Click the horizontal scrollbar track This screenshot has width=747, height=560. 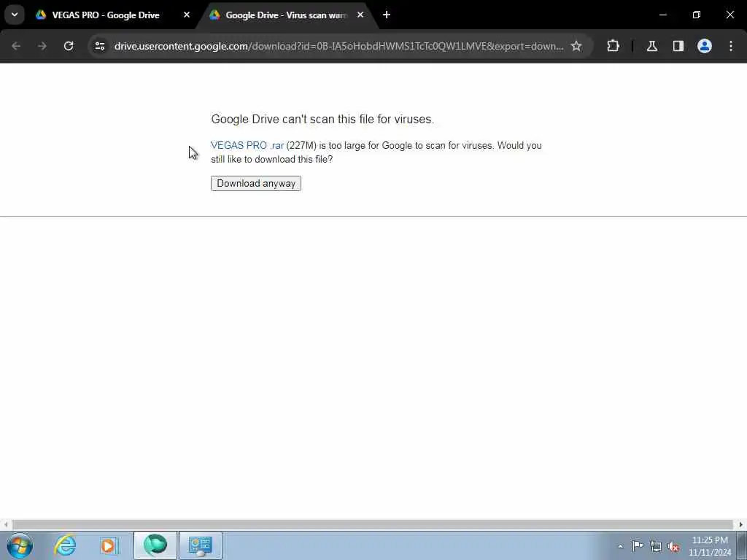373,525
